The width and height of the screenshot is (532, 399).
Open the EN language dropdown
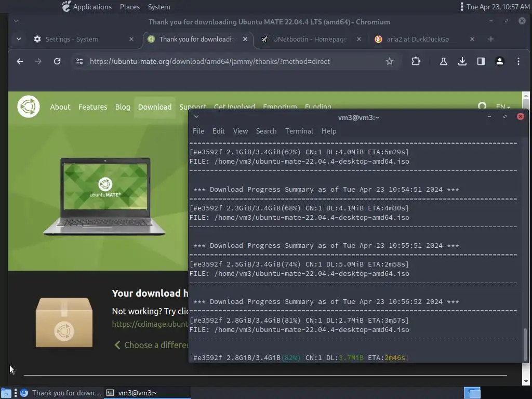pos(503,106)
